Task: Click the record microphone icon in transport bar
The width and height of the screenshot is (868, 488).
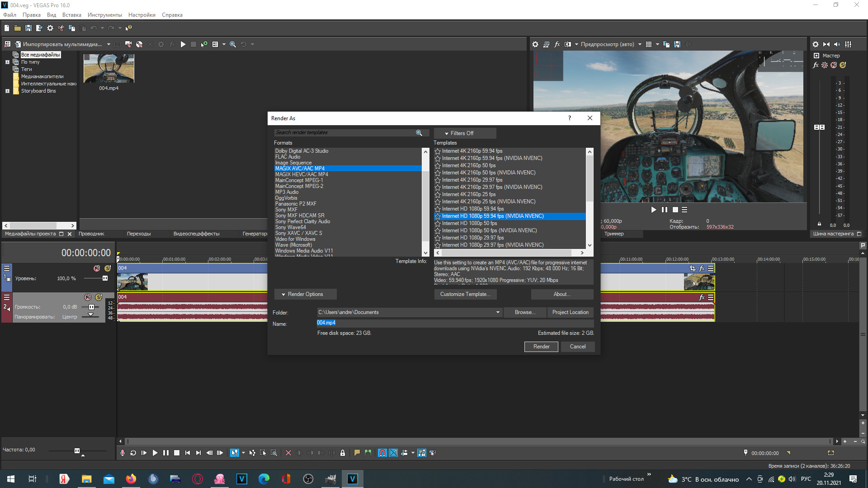Action: 122,453
